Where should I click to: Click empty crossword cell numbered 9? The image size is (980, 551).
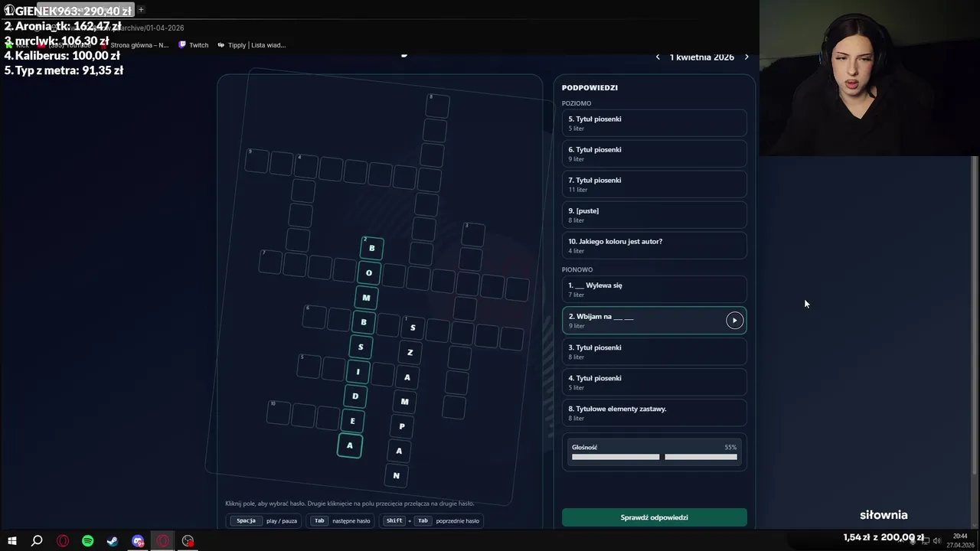click(256, 161)
